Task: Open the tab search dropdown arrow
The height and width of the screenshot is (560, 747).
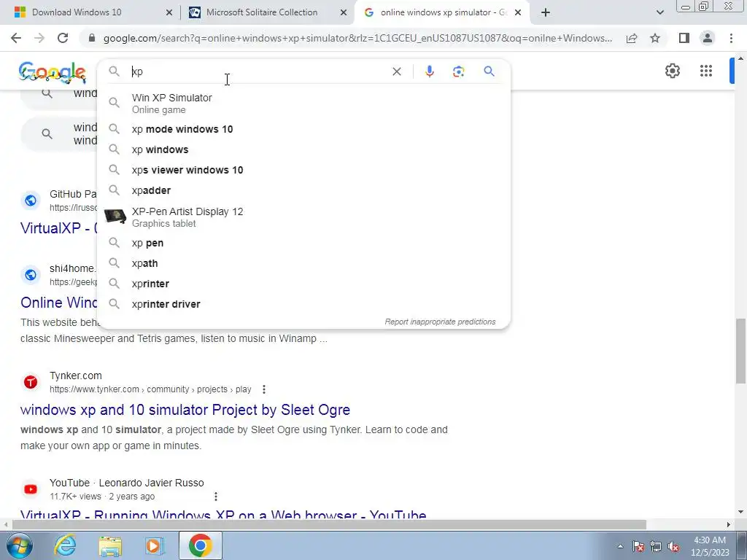Action: click(x=659, y=12)
